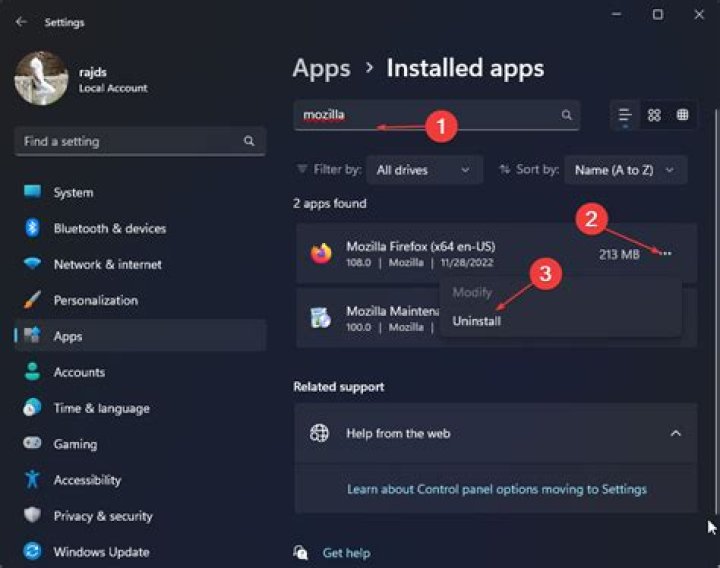720x568 pixels.
Task: Click the Accounts person icon
Action: pos(32,371)
